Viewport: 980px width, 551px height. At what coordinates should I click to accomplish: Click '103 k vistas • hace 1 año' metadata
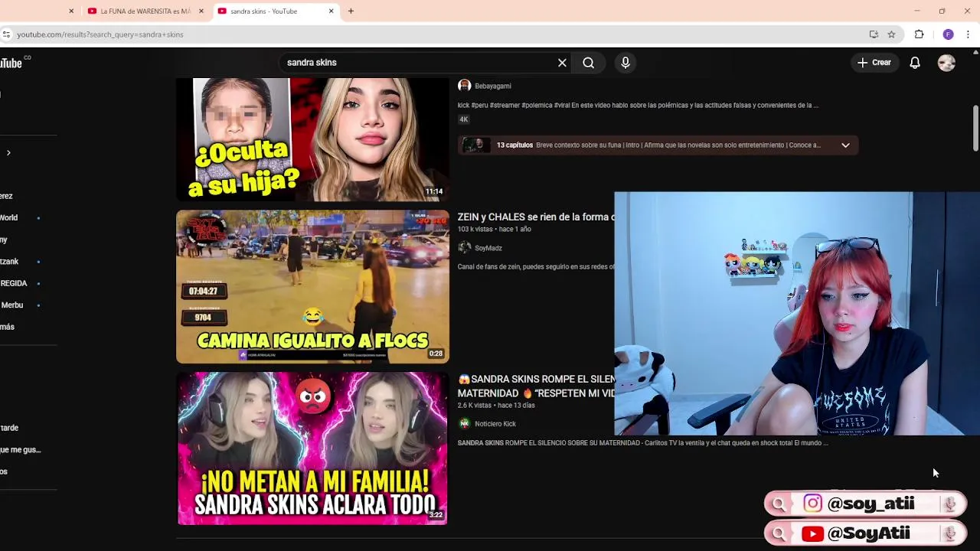(494, 230)
